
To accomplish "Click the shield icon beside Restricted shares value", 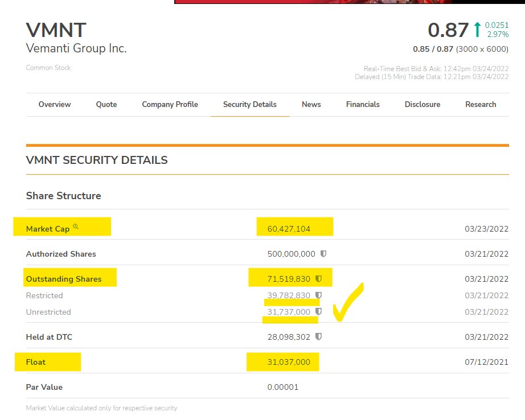I will [318, 295].
